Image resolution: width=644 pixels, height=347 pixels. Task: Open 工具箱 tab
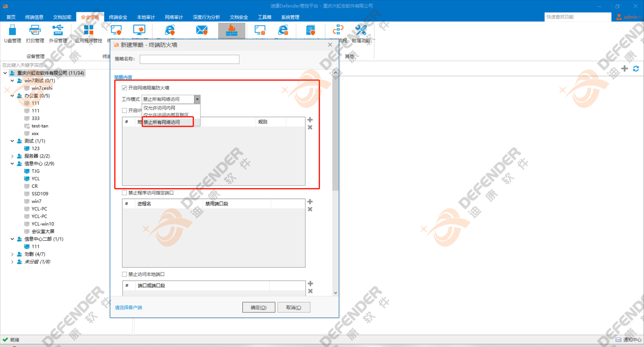click(264, 17)
